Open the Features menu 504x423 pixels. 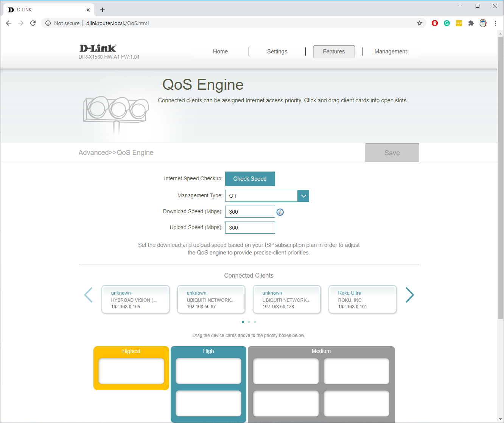pyautogui.click(x=334, y=52)
